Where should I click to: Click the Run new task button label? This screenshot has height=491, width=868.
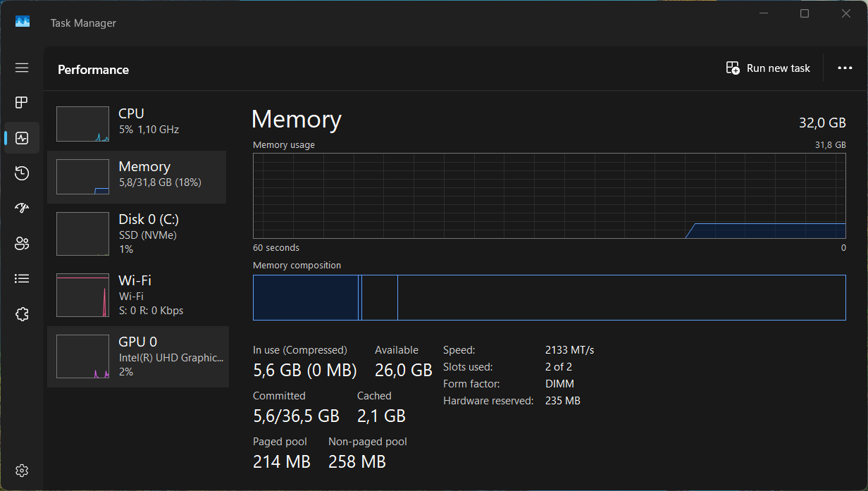[779, 68]
